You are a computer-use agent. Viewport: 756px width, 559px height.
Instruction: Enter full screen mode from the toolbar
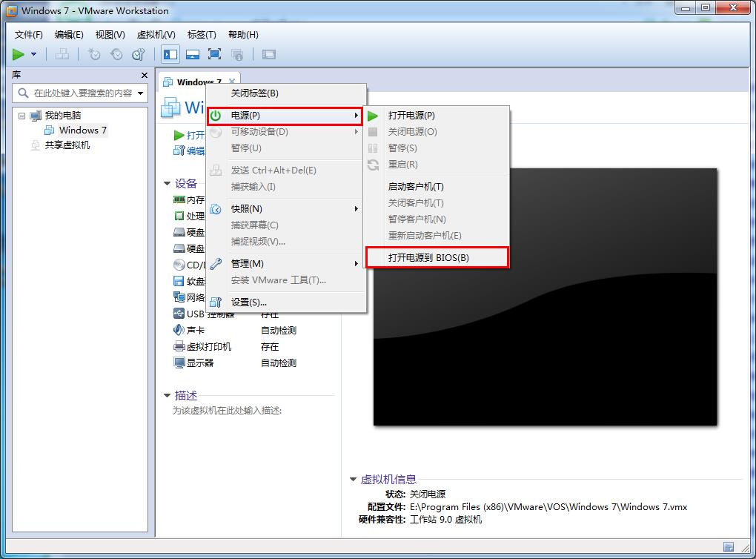(x=214, y=54)
